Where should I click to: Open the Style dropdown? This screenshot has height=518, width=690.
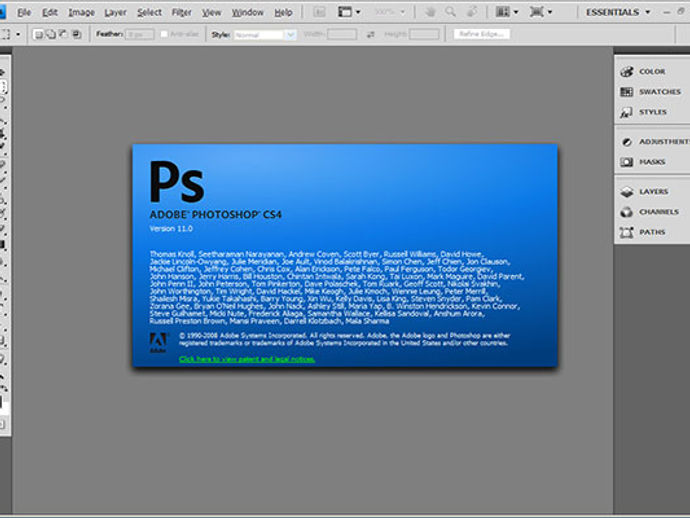pyautogui.click(x=265, y=34)
